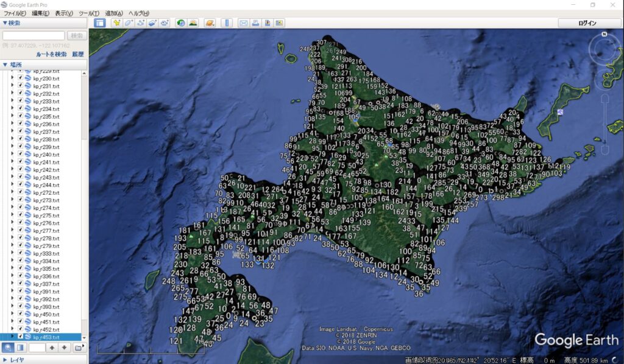Open the ツール(T) menu
The width and height of the screenshot is (624, 364).
(88, 13)
